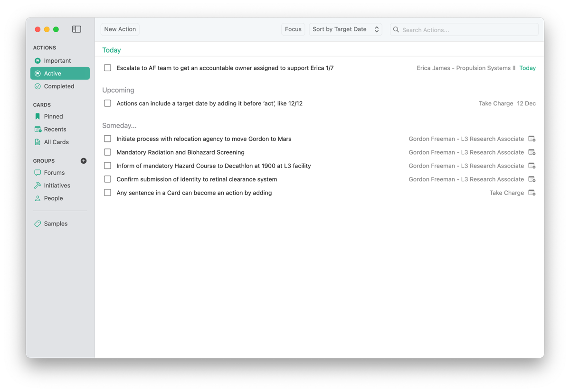
Task: Check off Escalate to AF team action
Action: pos(108,68)
